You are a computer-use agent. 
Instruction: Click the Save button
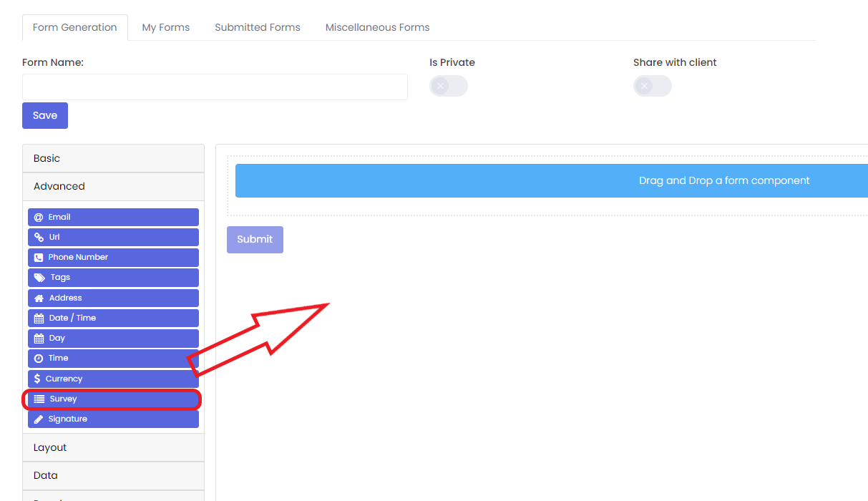coord(45,115)
